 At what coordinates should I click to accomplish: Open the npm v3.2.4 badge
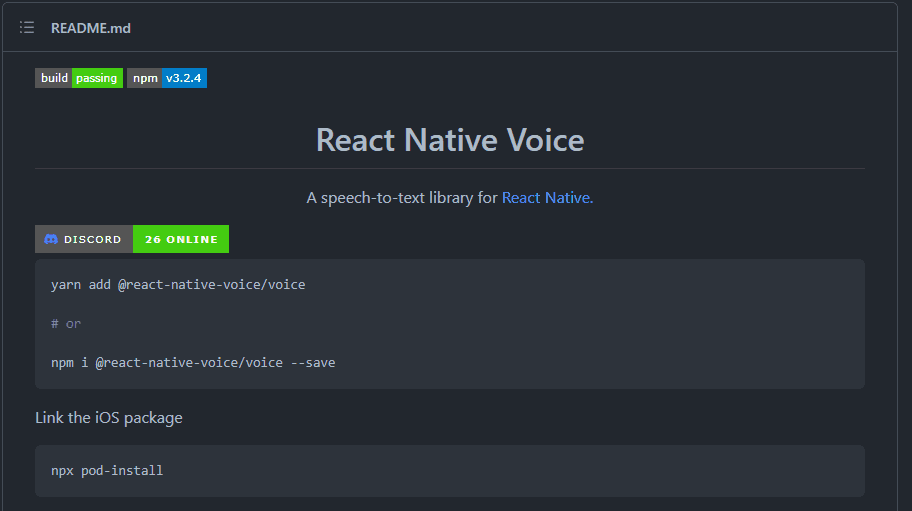coord(167,78)
